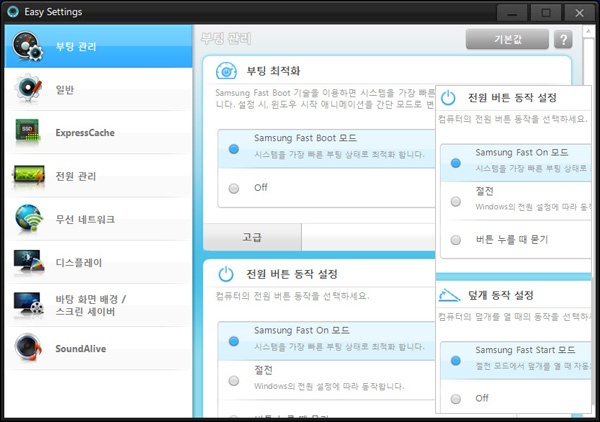Select Off radio under 부팅 최적화
This screenshot has width=600, height=422.
(234, 188)
